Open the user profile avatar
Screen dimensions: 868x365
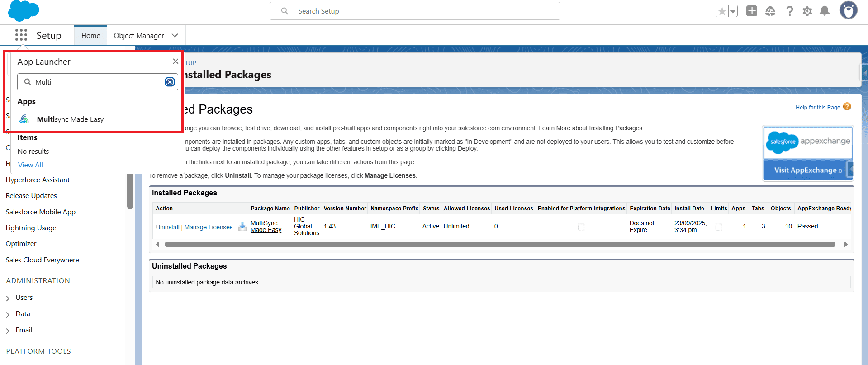coord(848,10)
